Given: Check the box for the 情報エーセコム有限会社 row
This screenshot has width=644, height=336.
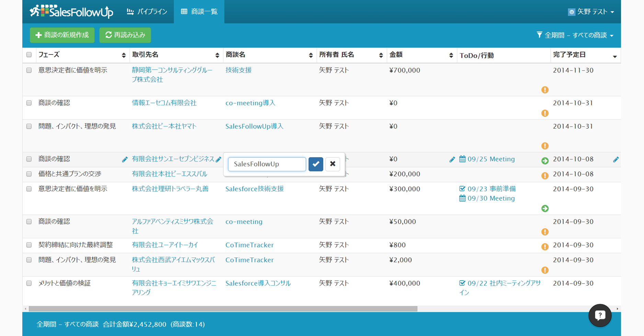Looking at the screenshot, I should 29,103.
